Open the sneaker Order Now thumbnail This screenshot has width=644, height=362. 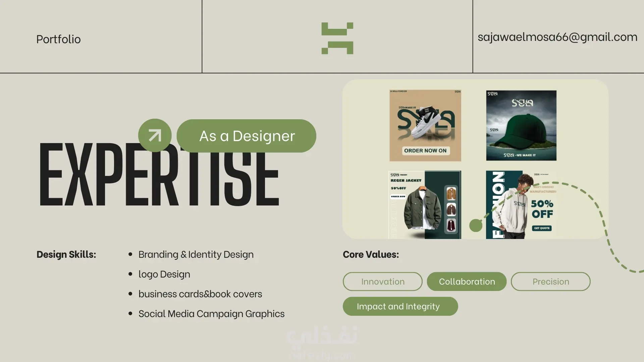425,125
